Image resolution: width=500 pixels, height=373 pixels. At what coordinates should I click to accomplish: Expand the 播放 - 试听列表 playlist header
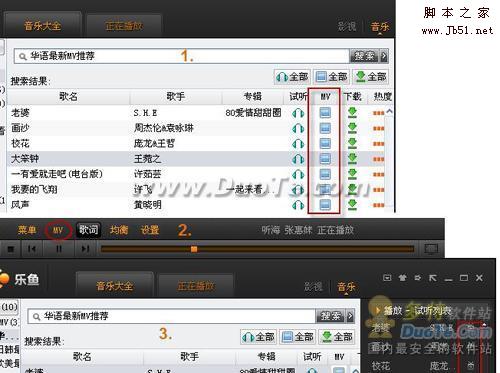(x=413, y=311)
